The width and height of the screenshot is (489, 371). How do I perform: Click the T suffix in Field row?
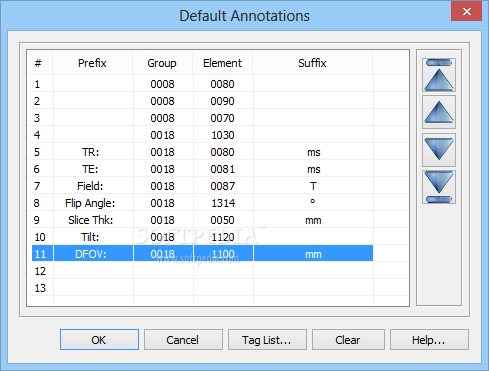313,186
